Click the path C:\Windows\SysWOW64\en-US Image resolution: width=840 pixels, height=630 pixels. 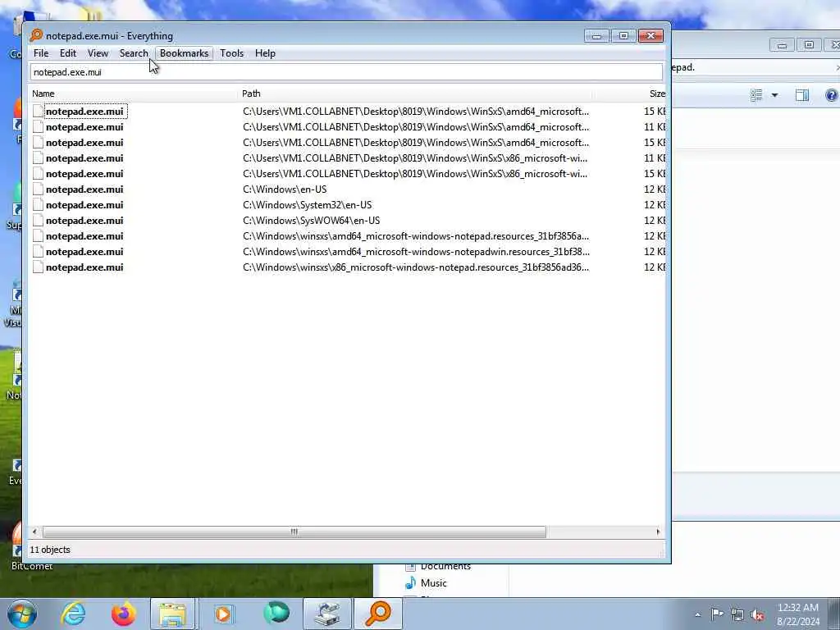pyautogui.click(x=311, y=220)
